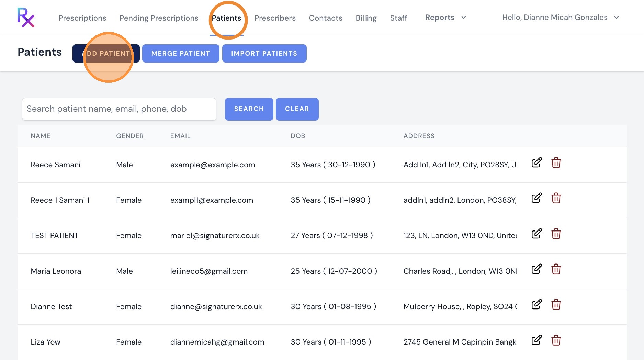Trash icon for Maria Leonora

point(556,269)
